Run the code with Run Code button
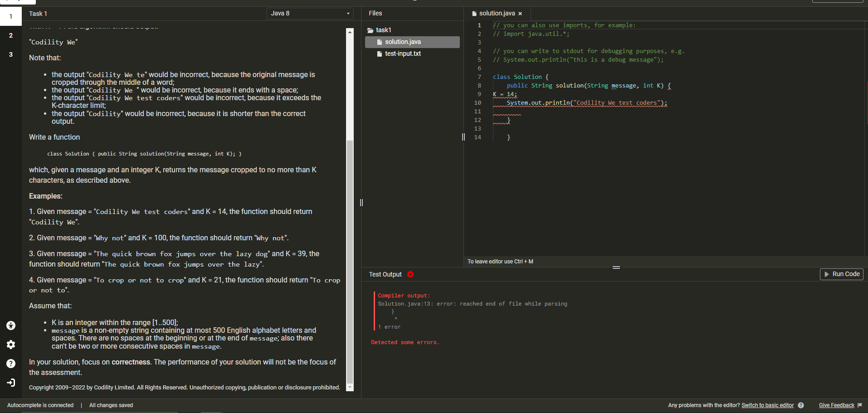The image size is (868, 413). click(x=841, y=274)
